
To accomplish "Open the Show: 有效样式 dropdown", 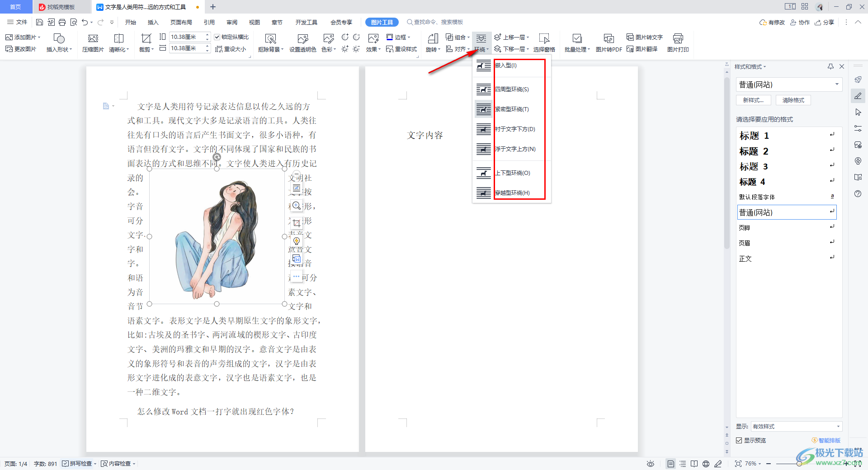I will (796, 426).
